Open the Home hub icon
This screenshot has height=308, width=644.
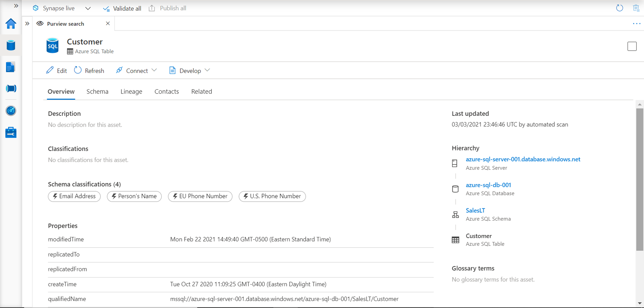(x=11, y=23)
